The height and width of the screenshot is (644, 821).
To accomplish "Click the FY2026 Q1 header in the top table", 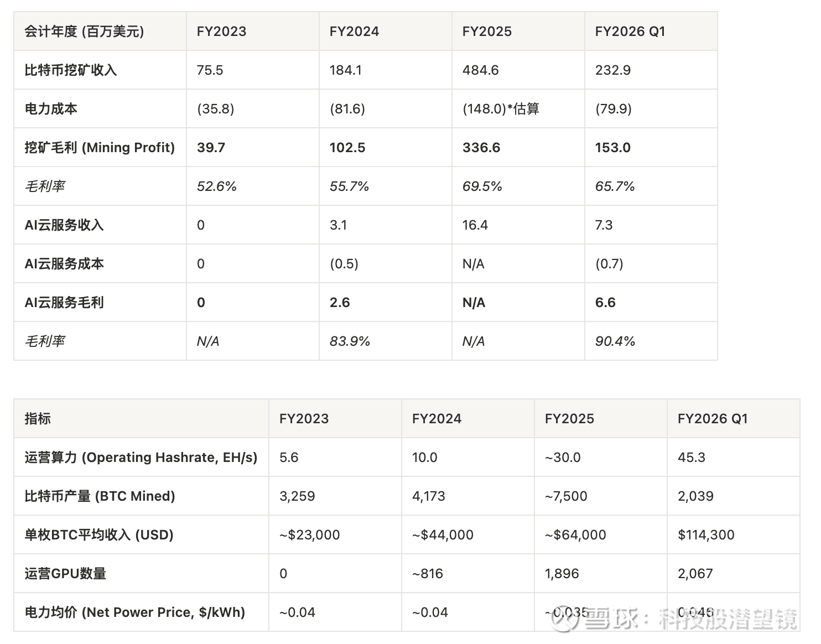I will (630, 32).
